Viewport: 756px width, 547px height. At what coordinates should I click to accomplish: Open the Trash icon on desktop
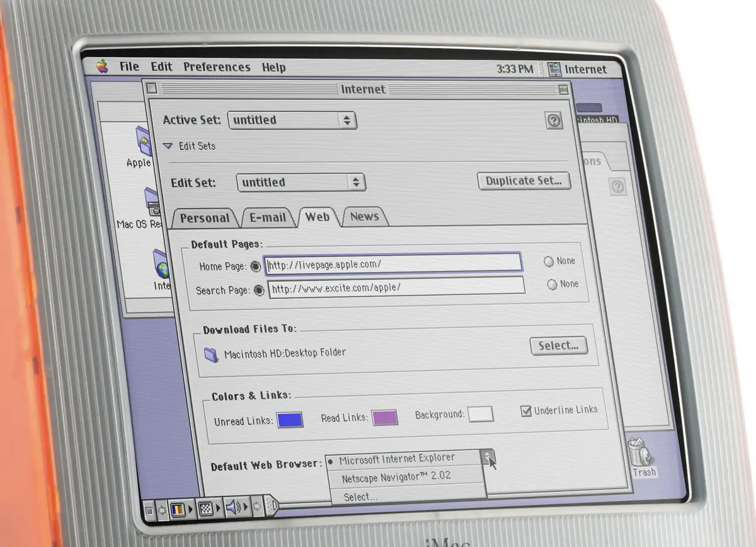click(x=642, y=456)
